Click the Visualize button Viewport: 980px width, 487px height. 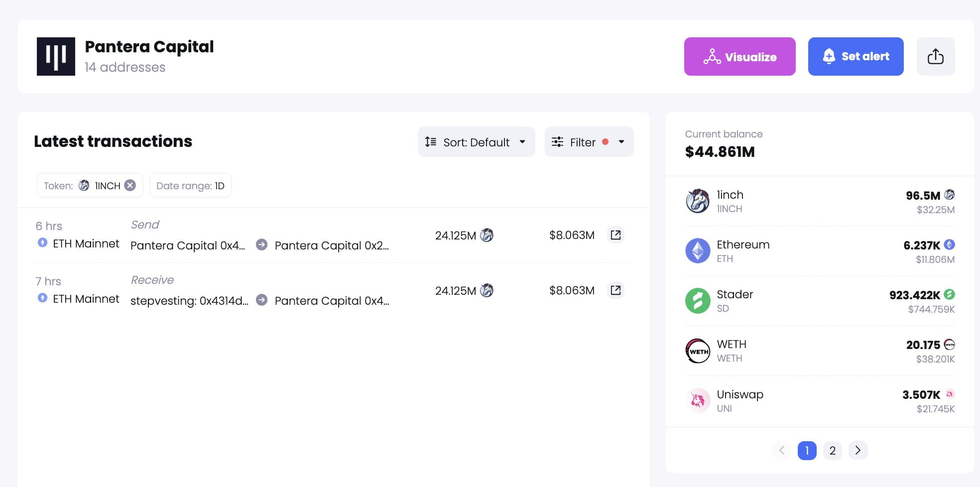click(739, 56)
